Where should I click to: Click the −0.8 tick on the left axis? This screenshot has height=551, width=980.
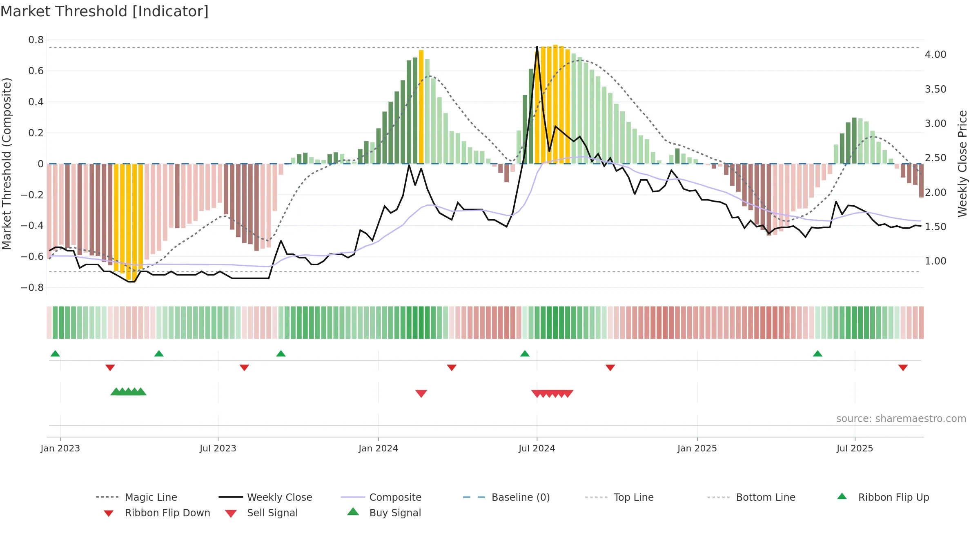point(32,288)
